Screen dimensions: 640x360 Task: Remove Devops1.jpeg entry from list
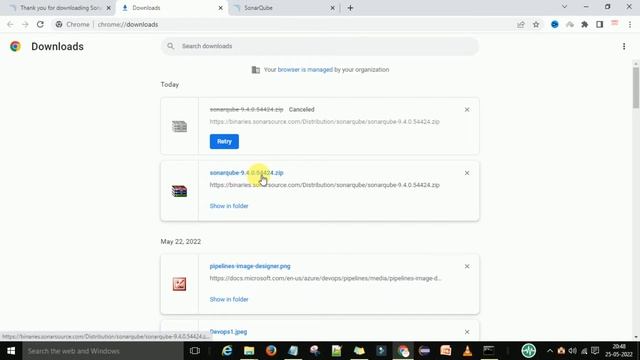467,332
